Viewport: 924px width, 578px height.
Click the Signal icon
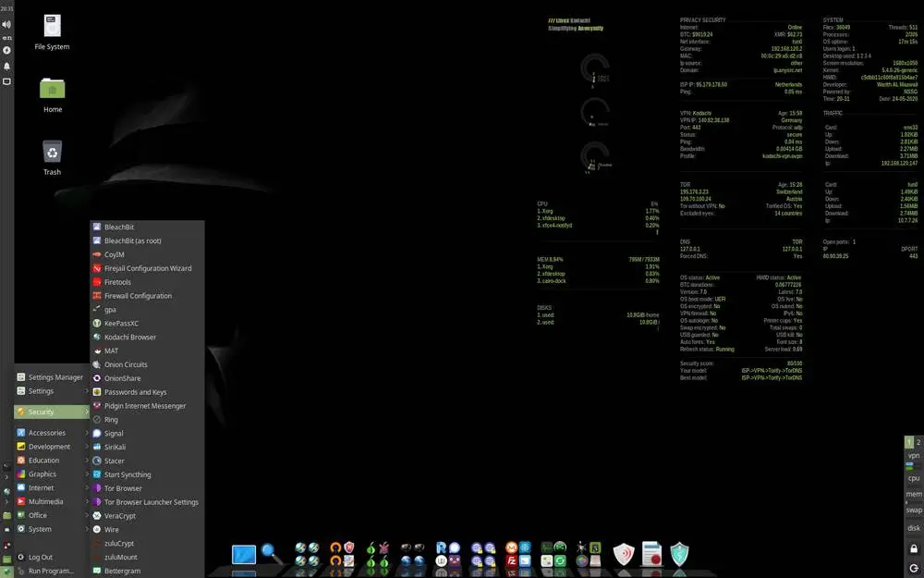tap(97, 433)
